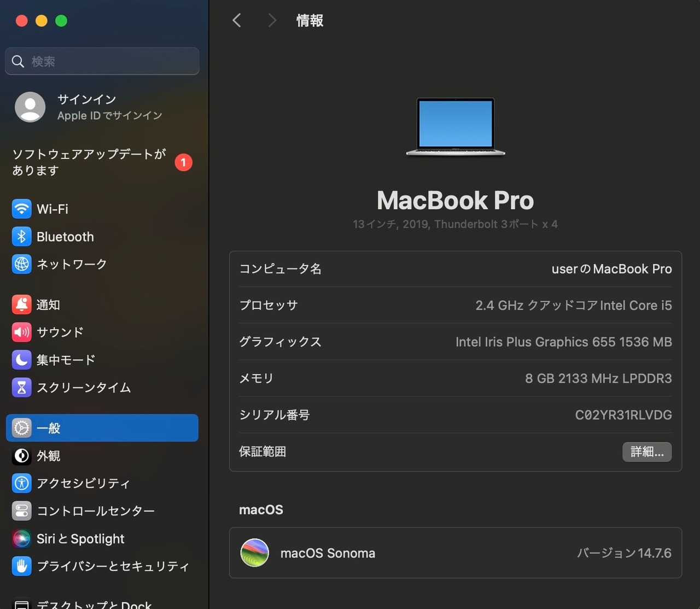The image size is (700, 609).
Task: Open ソフトウェアアップデートがあります notice
Action: [102, 162]
